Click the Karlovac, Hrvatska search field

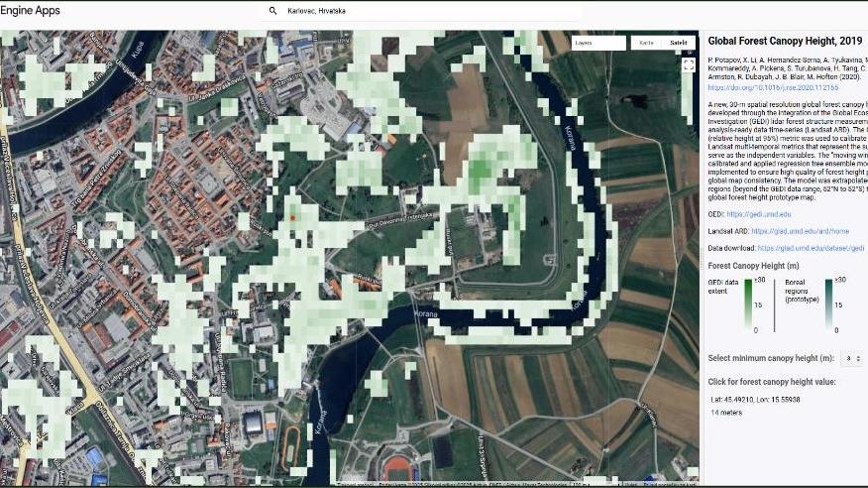(396, 11)
